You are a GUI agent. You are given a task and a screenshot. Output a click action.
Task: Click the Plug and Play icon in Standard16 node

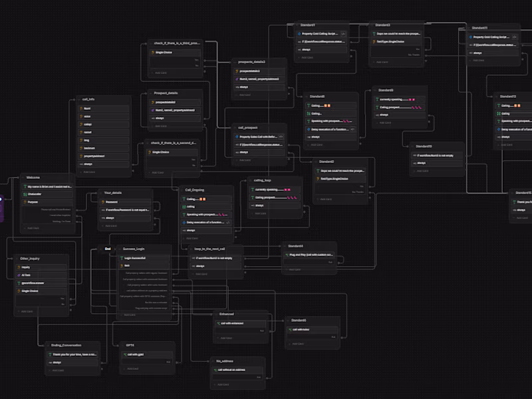point(287,254)
